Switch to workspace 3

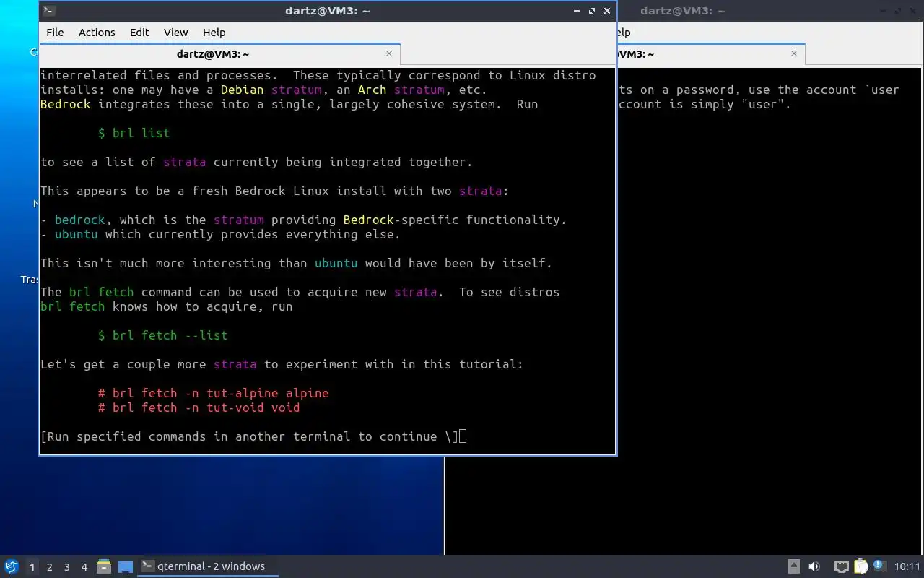[66, 567]
